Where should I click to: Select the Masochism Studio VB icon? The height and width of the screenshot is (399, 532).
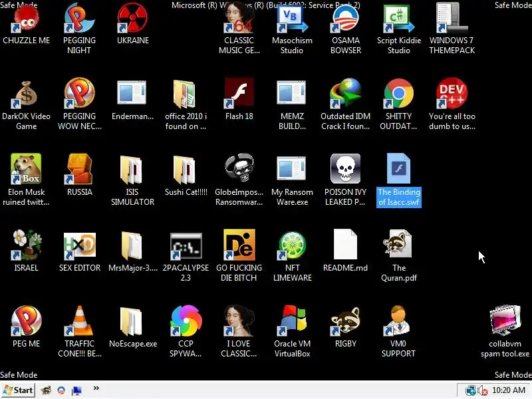(292, 19)
